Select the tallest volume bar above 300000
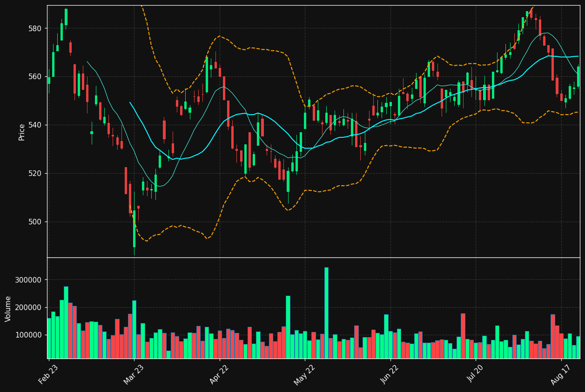This screenshot has width=585, height=392. click(x=326, y=313)
